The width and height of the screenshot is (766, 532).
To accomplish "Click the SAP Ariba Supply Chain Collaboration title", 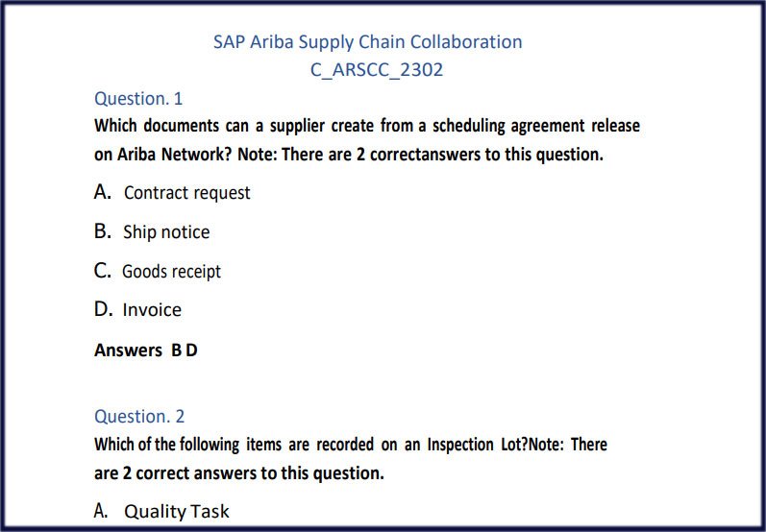I will pos(367,42).
